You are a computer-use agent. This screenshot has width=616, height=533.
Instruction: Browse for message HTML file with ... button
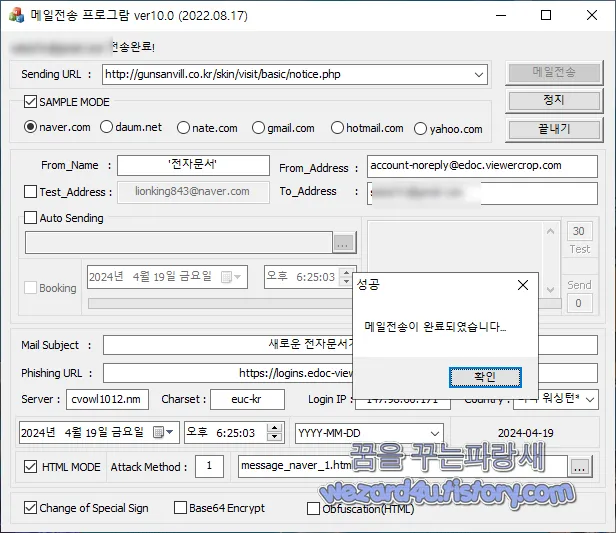point(579,467)
